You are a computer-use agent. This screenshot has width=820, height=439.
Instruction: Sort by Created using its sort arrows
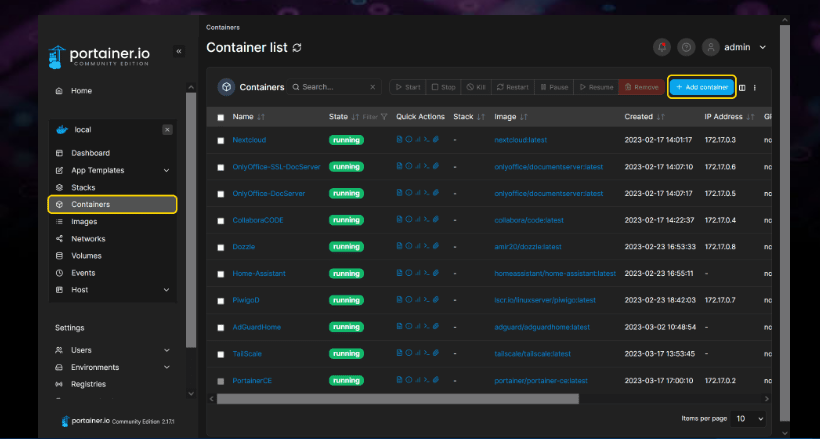coord(660,117)
